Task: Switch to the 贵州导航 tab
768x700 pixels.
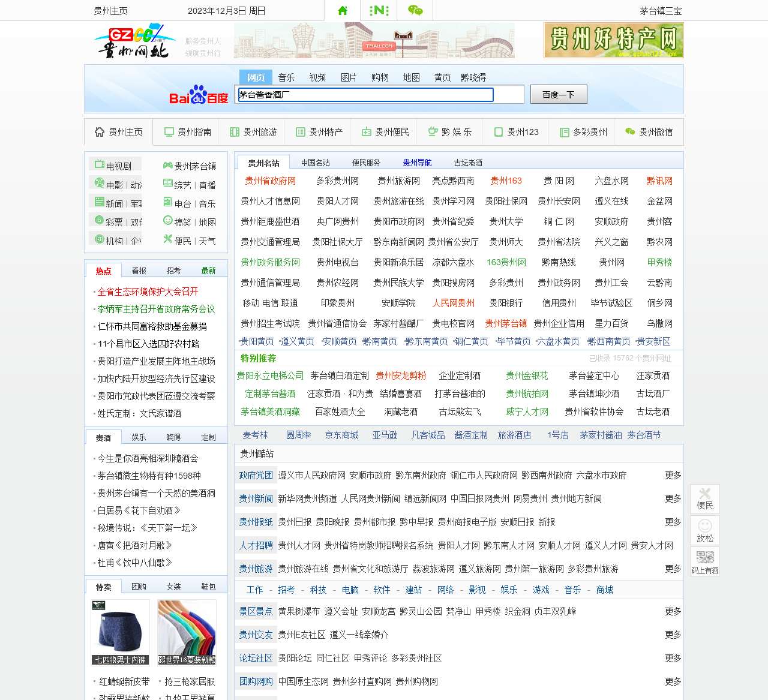Action: (417, 163)
